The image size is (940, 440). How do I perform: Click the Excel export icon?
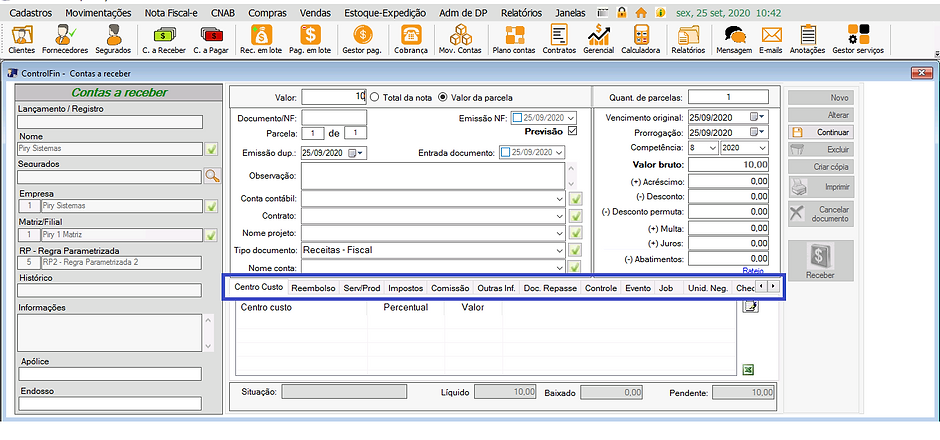tap(748, 370)
